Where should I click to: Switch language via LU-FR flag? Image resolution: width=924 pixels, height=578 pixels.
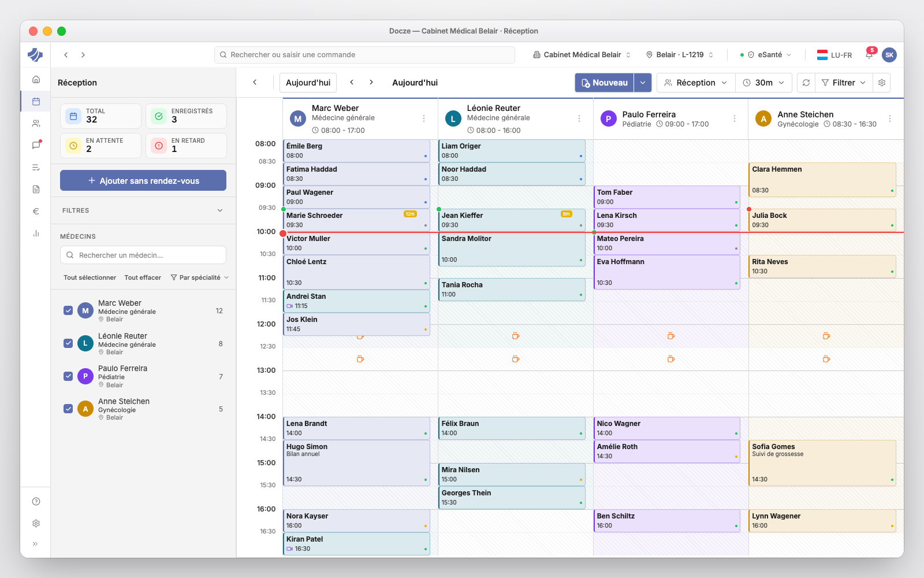click(834, 55)
